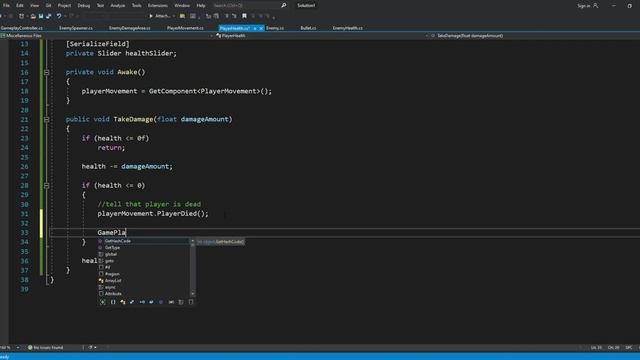
Task: Toggle the interface filter icon in the IntelliSense popup
Action: (142, 302)
